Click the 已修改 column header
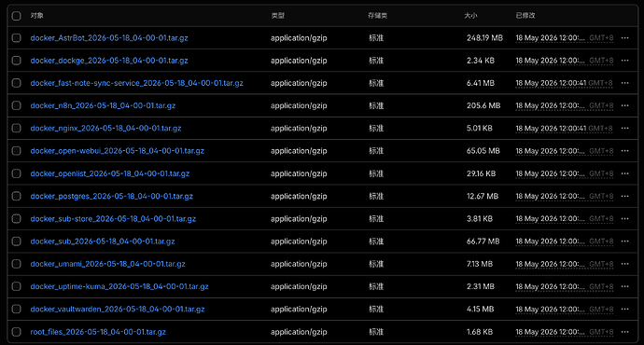The width and height of the screenshot is (644, 345). coord(525,16)
